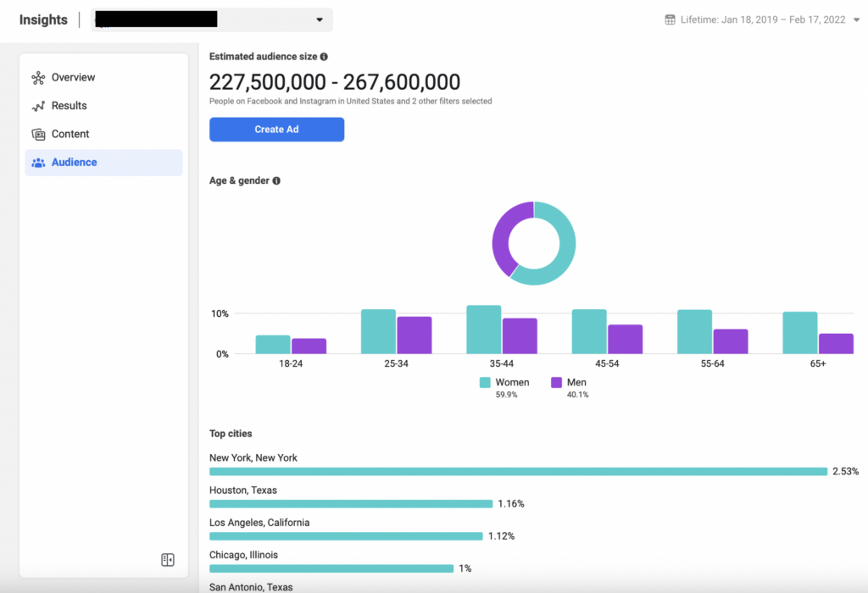The image size is (868, 593).
Task: Click the men segment of donut chart
Action: tap(501, 236)
